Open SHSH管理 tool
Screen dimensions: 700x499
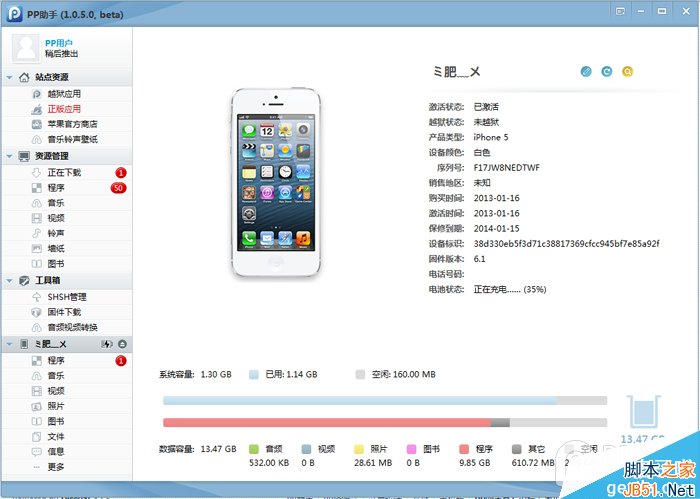click(x=67, y=297)
